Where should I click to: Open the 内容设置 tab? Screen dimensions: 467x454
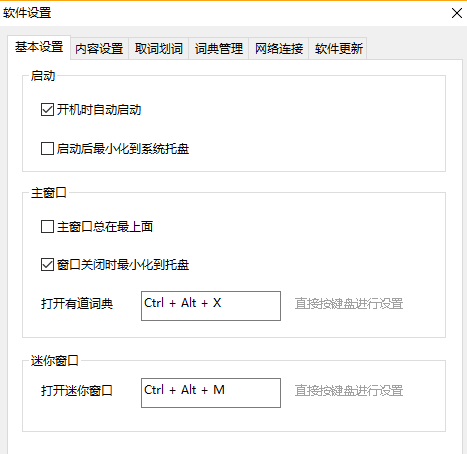click(x=99, y=49)
